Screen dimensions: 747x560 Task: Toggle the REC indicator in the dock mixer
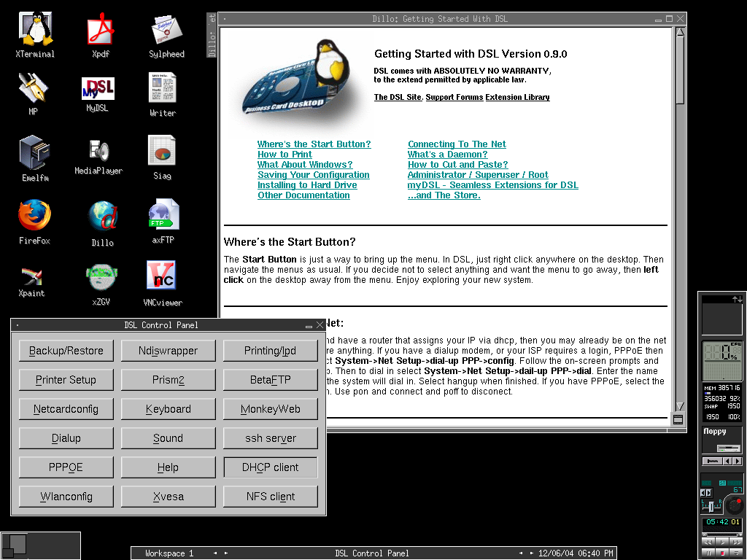[706, 483]
